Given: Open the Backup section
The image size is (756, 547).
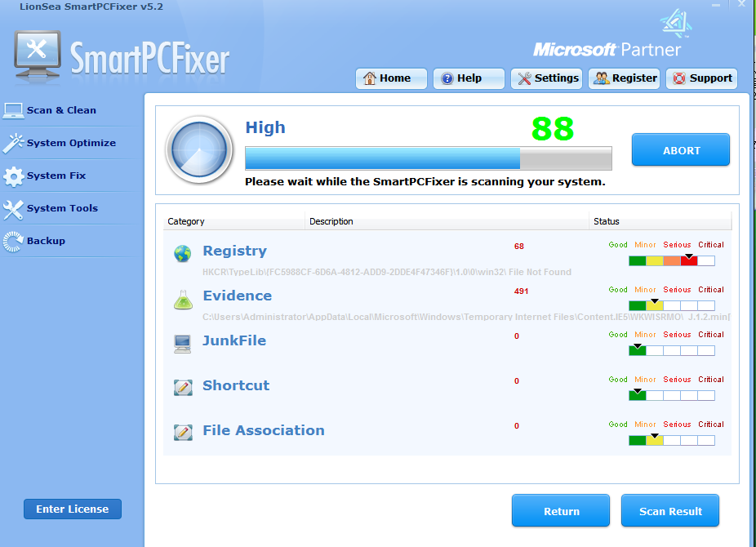Looking at the screenshot, I should pos(46,241).
